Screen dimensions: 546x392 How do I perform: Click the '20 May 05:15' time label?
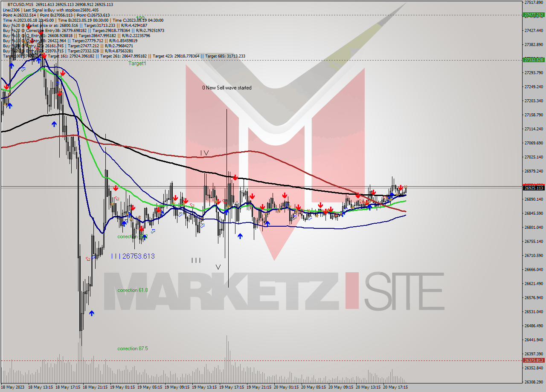coord(314,388)
